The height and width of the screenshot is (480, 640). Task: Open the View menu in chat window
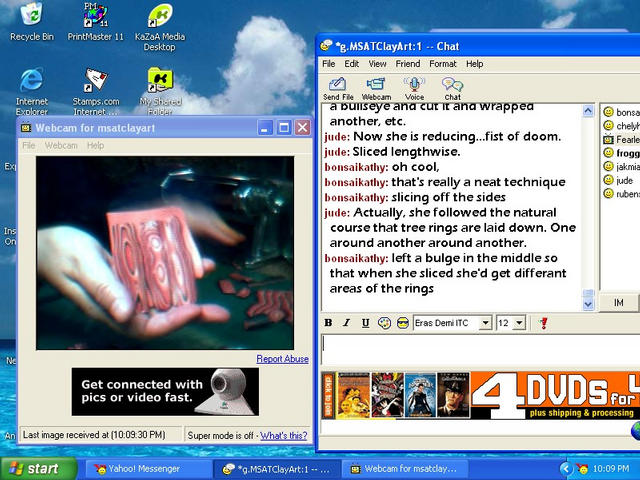pyautogui.click(x=378, y=64)
